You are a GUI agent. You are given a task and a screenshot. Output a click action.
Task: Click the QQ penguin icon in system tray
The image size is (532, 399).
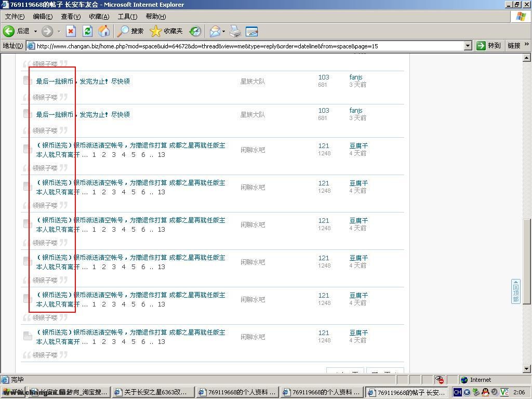point(485,392)
